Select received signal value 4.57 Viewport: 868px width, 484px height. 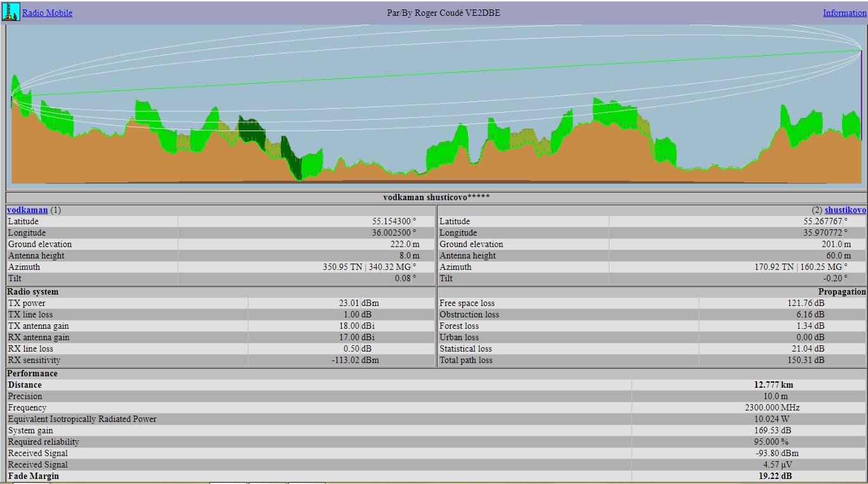[x=771, y=464]
